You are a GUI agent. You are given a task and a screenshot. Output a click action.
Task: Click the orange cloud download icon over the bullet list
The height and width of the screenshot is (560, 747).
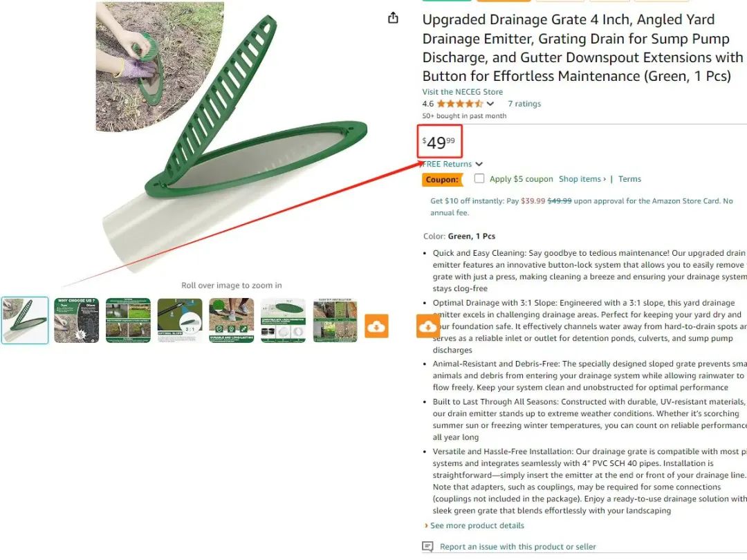click(428, 326)
